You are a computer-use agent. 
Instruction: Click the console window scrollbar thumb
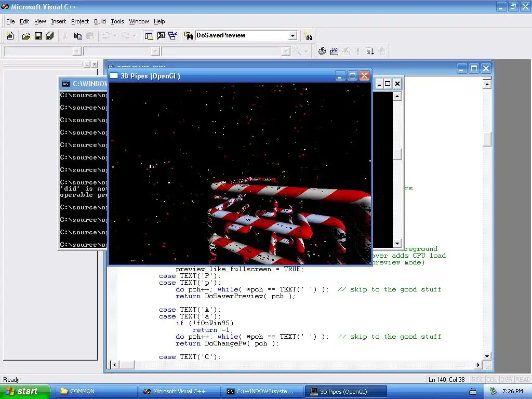[x=397, y=154]
